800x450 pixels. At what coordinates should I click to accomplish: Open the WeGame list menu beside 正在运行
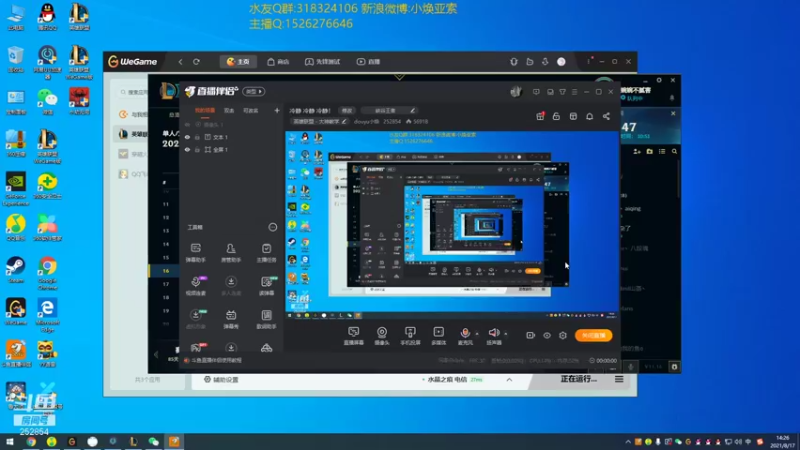(x=619, y=379)
